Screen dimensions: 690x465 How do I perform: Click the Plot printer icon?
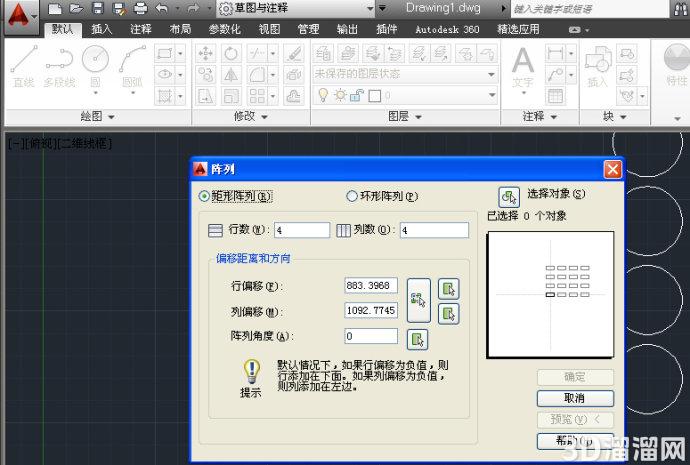click(x=140, y=8)
